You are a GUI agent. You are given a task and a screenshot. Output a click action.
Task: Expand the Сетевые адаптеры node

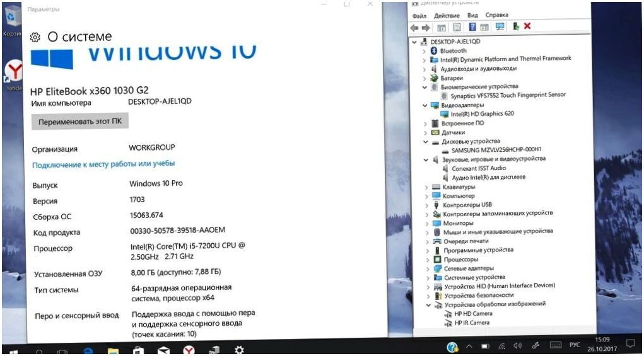click(x=428, y=269)
